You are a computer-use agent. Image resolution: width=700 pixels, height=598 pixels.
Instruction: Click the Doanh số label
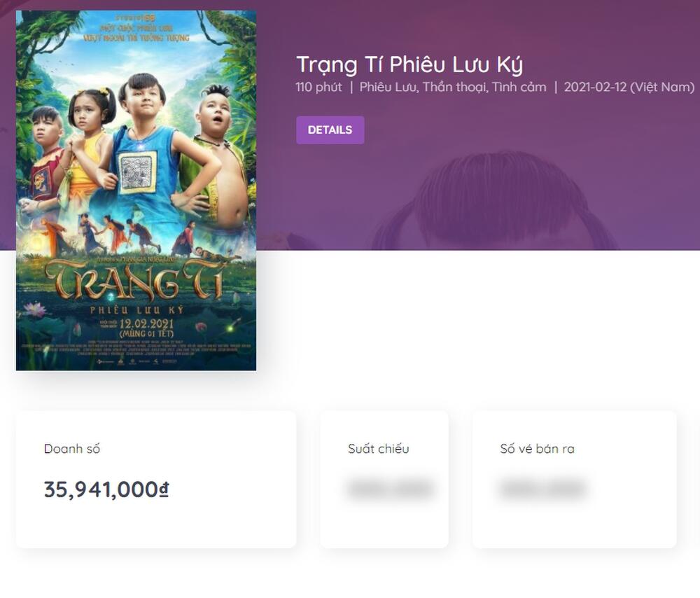pyautogui.click(x=72, y=449)
